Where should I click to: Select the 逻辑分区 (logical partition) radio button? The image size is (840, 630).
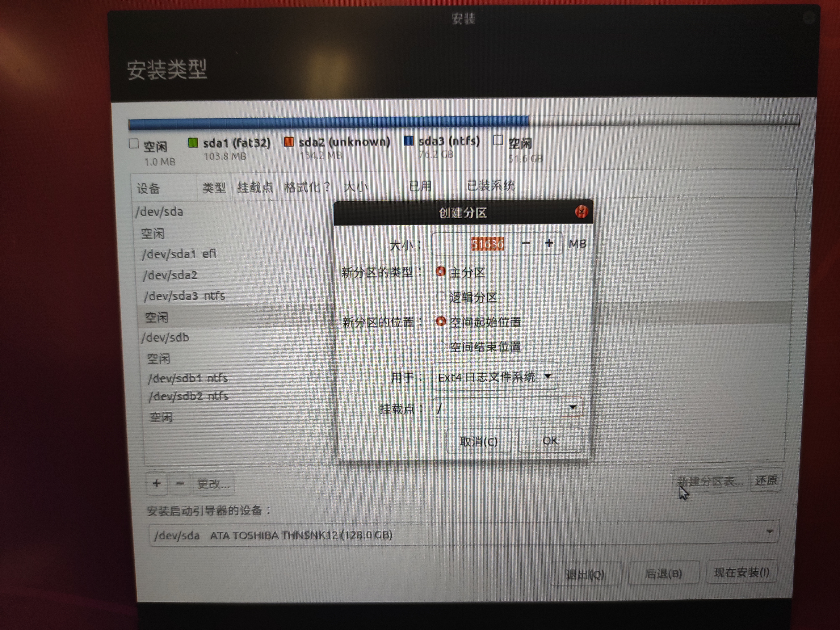coord(441,297)
